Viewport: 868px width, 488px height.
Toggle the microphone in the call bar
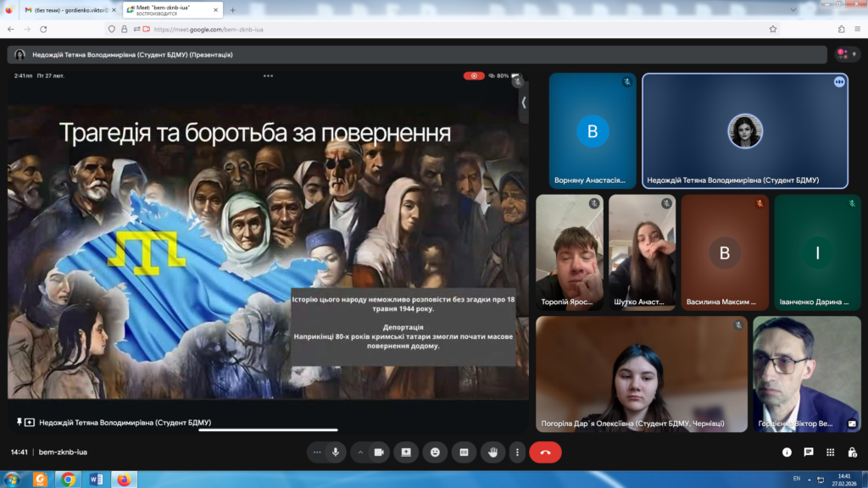[336, 452]
